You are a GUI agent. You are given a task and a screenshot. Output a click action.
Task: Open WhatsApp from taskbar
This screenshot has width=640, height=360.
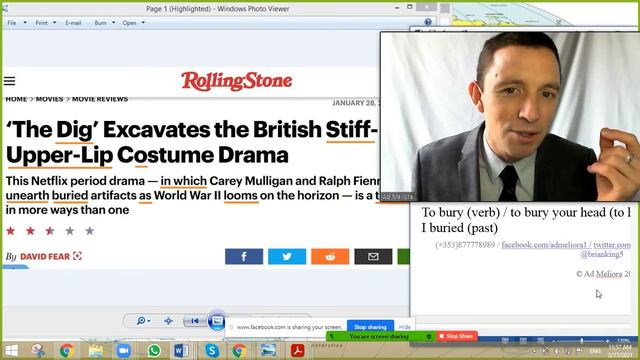[x=154, y=351]
